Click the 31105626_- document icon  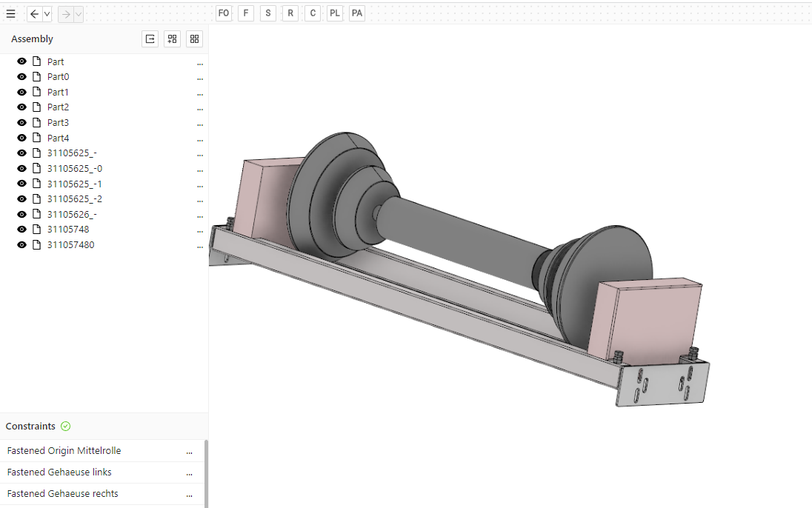tap(37, 214)
